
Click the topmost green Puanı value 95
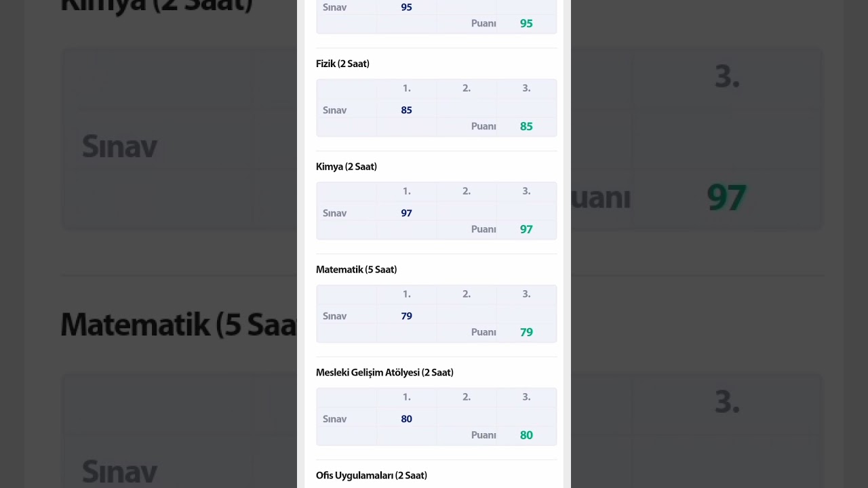526,23
